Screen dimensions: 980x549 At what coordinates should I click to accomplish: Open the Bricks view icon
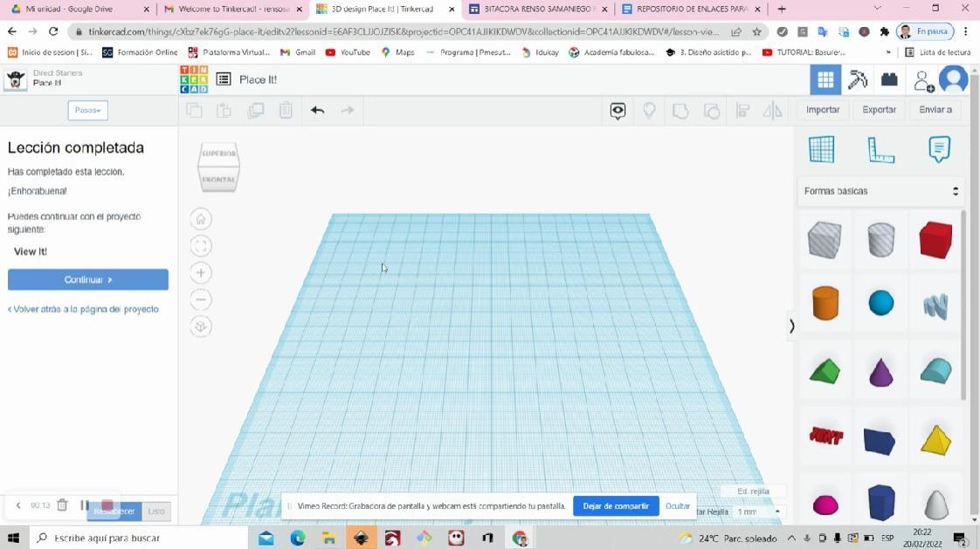pyautogui.click(x=889, y=80)
